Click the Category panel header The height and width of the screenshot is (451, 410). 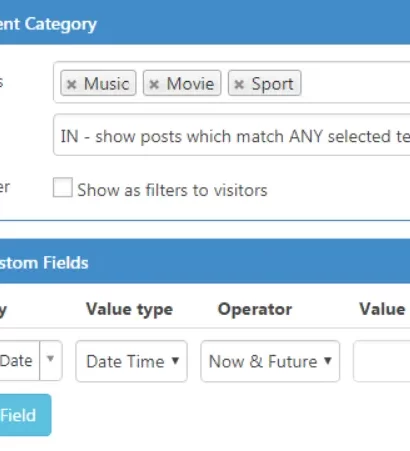coord(205,22)
